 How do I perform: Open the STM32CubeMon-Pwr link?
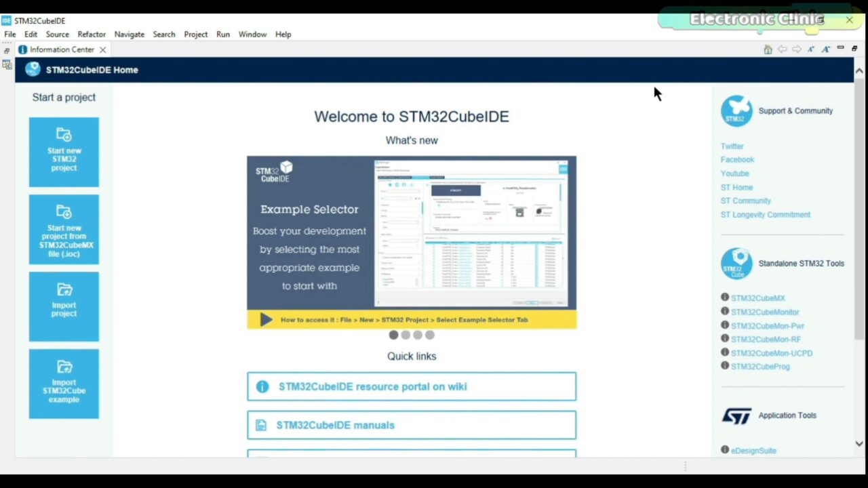[x=767, y=326]
